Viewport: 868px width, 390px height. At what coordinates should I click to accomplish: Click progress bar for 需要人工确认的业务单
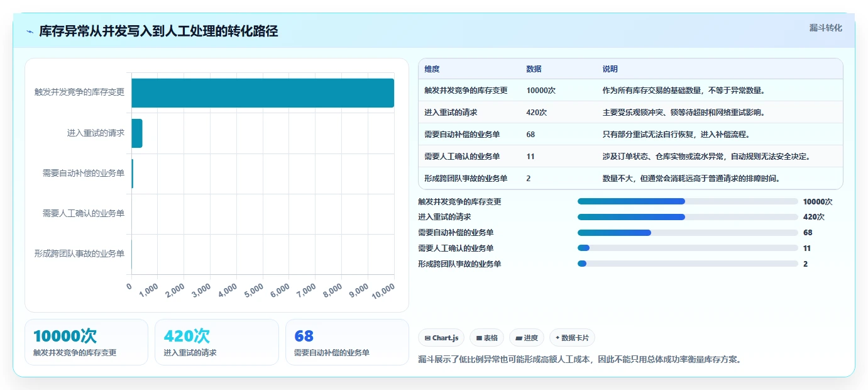(x=688, y=248)
